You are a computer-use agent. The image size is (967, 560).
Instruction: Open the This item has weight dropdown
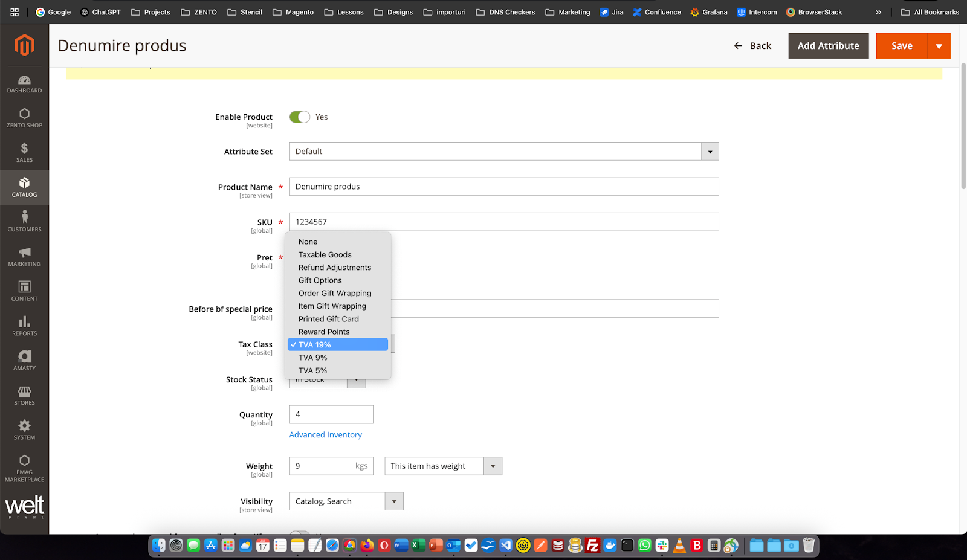click(x=443, y=466)
